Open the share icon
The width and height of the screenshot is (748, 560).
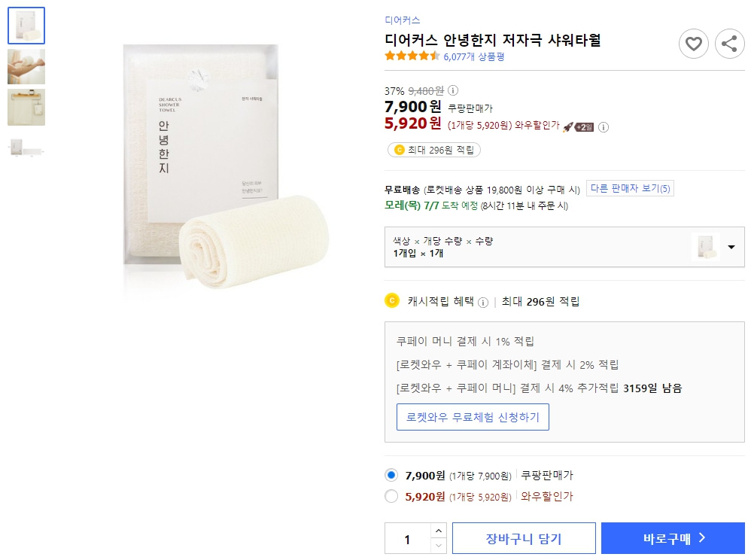click(728, 44)
